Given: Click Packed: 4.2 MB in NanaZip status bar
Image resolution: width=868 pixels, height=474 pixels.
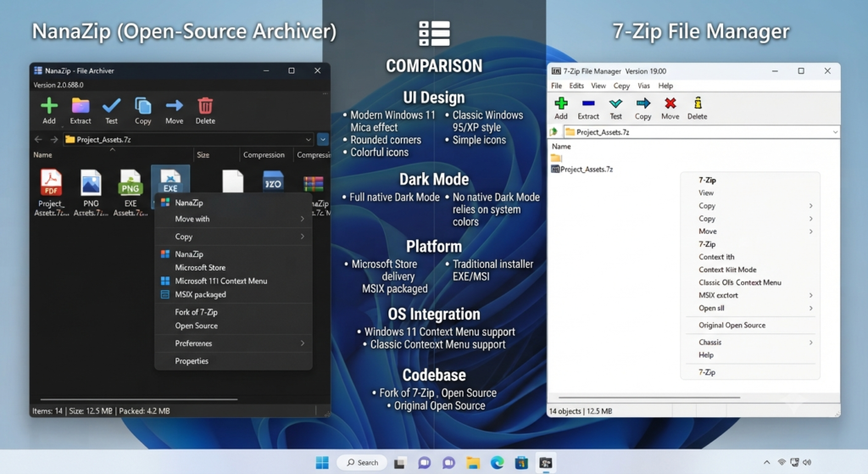Looking at the screenshot, I should [144, 411].
